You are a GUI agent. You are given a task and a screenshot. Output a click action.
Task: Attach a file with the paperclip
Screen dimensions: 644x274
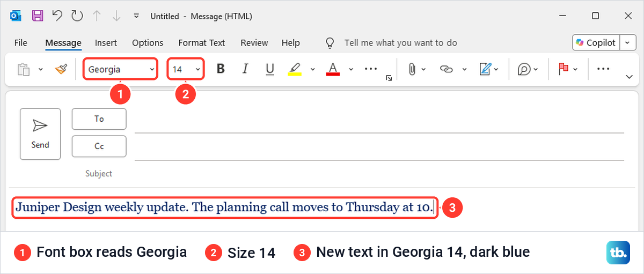[412, 69]
